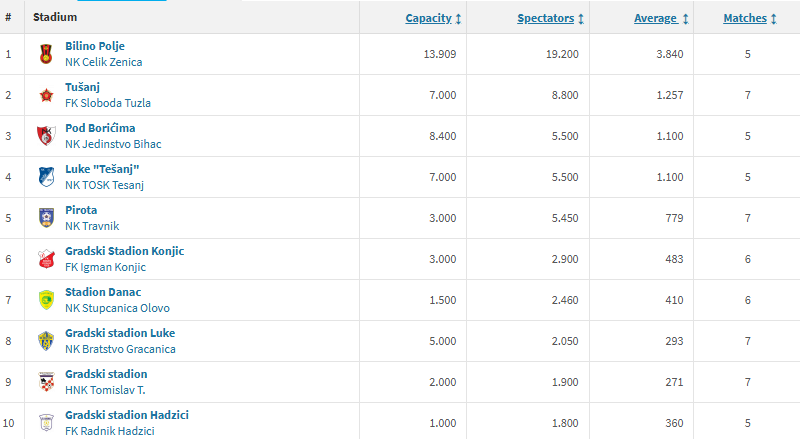Click the NK Celik Zenica club crest
This screenshot has width=800, height=439.
[x=46, y=54]
